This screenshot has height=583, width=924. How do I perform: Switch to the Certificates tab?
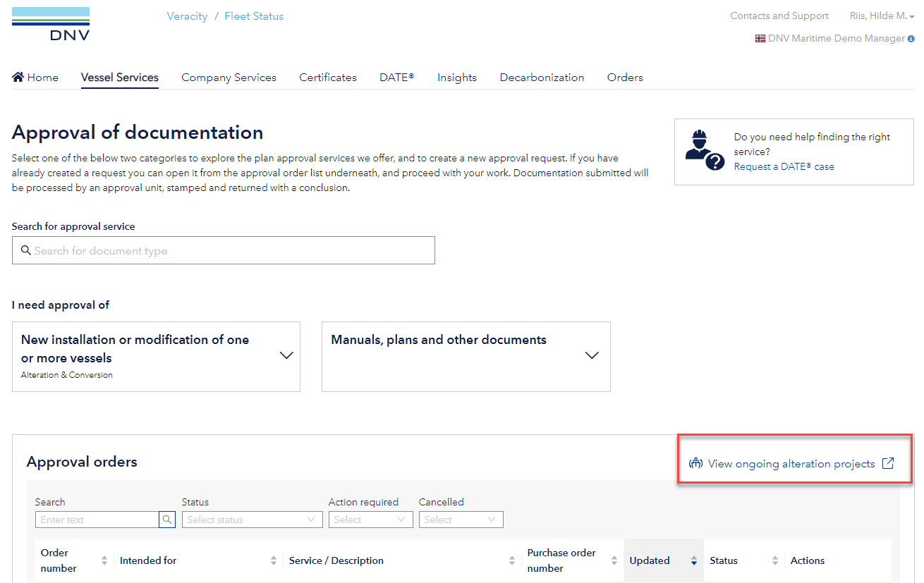(327, 78)
